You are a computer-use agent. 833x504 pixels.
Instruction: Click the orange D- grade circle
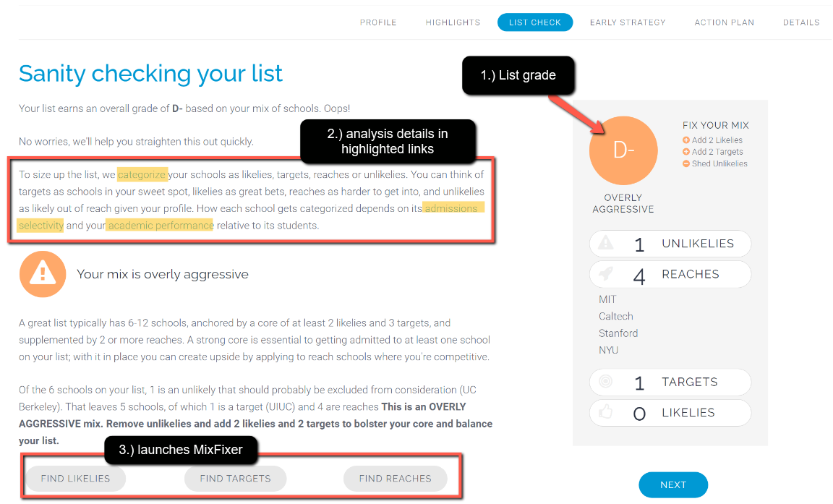pos(623,151)
